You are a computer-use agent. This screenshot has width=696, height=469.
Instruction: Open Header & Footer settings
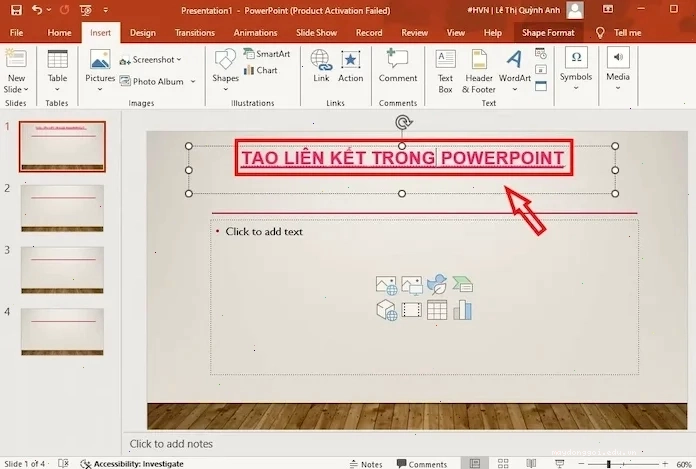pos(478,71)
